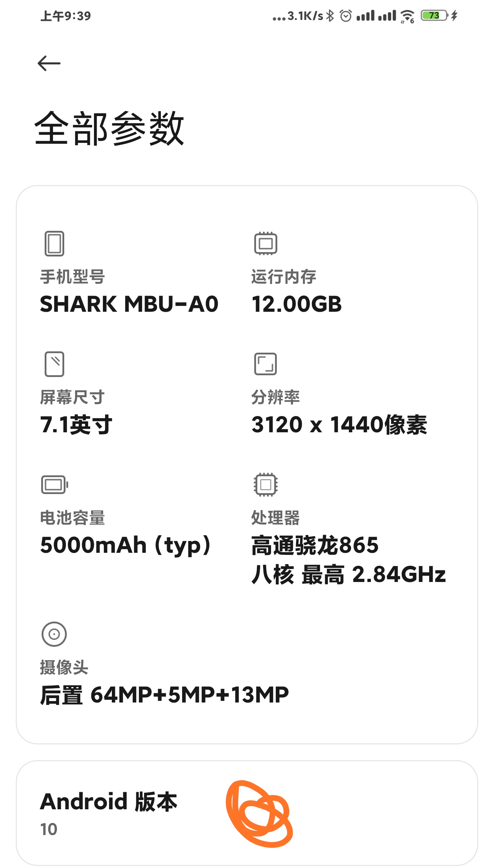Viewport: 494px width, 868px height.
Task: Tap the 5000mAh (typ) battery value
Action: click(126, 545)
